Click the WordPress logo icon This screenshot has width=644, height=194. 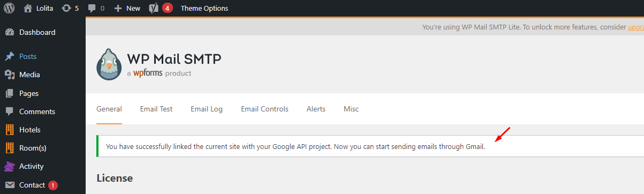(x=9, y=8)
